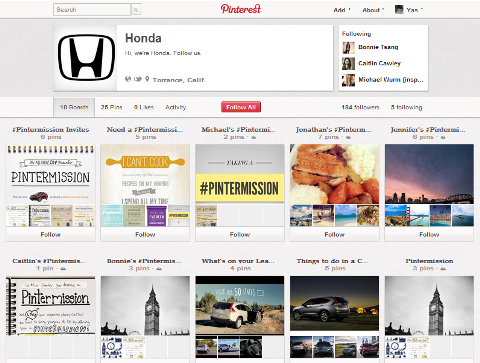This screenshot has width=480, height=363.
Task: Click the red truck small thumbnail
Action: pos(368,347)
